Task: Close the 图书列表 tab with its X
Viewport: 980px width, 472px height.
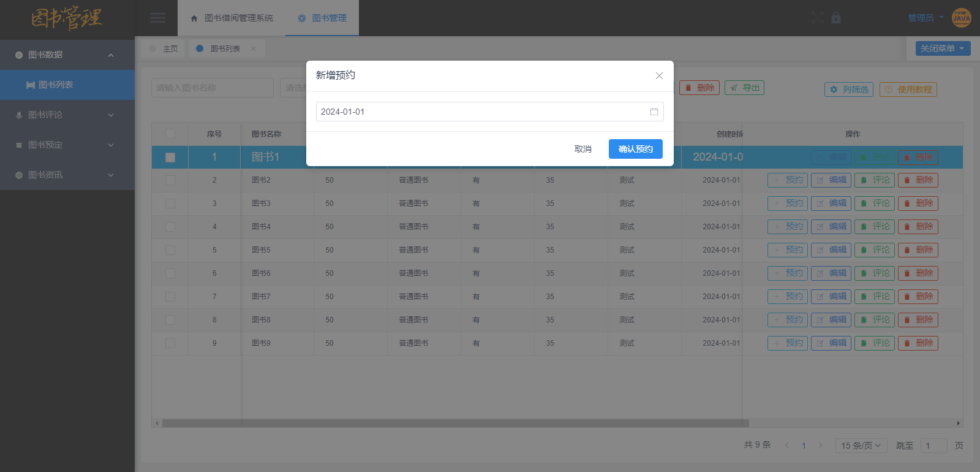Action: coord(254,48)
